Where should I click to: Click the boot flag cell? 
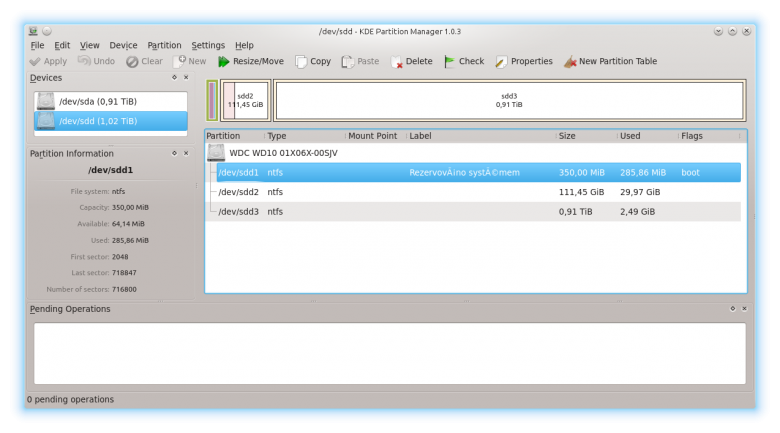coord(690,173)
